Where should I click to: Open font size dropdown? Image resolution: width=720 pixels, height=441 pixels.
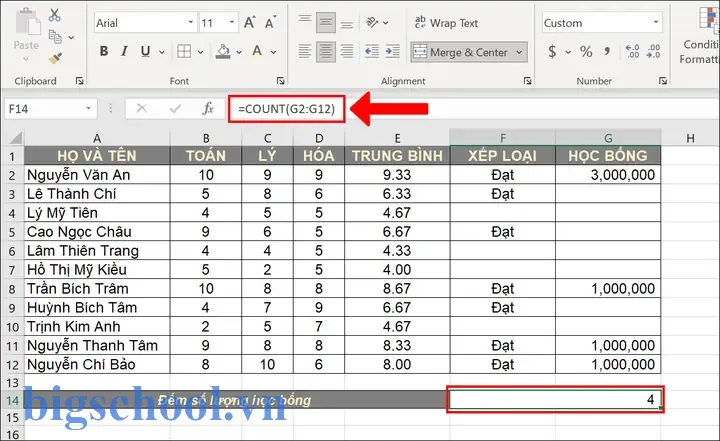click(x=232, y=23)
